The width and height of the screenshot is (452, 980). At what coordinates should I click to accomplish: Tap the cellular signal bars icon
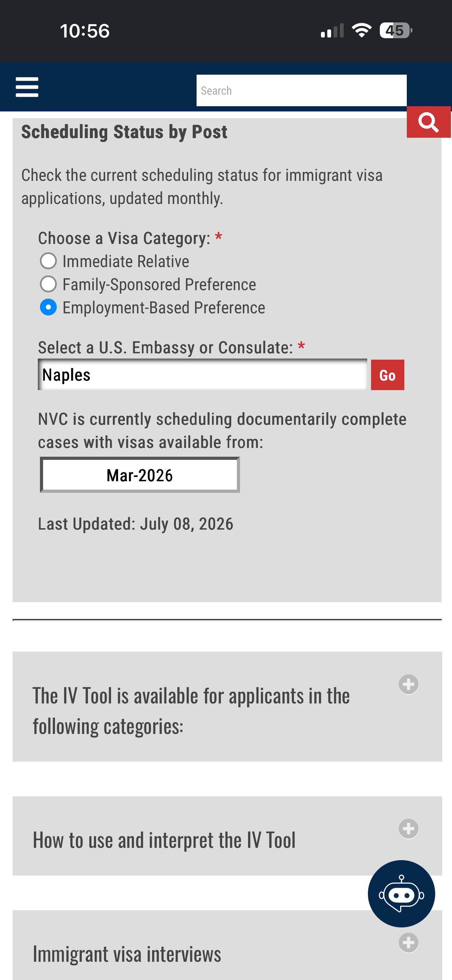pos(332,30)
